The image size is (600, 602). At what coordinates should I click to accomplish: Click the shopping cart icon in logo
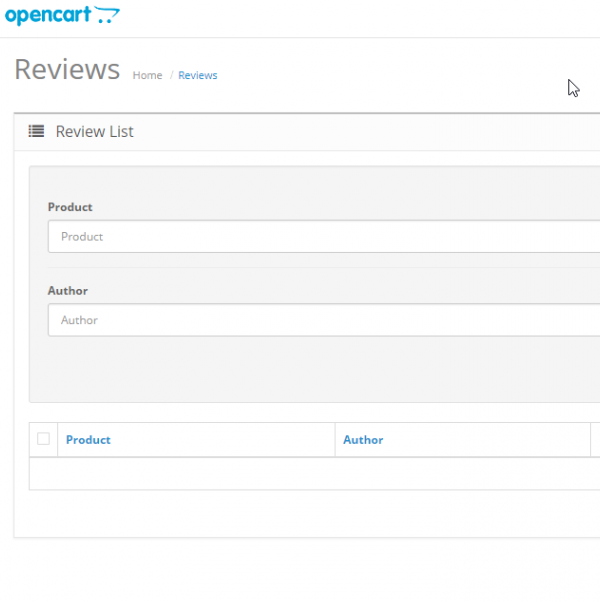[x=107, y=15]
